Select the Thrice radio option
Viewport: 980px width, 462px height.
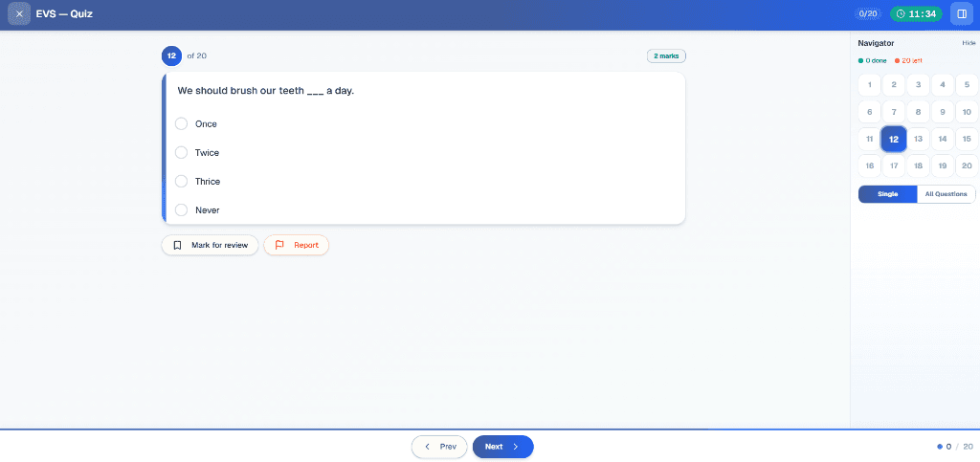[181, 181]
